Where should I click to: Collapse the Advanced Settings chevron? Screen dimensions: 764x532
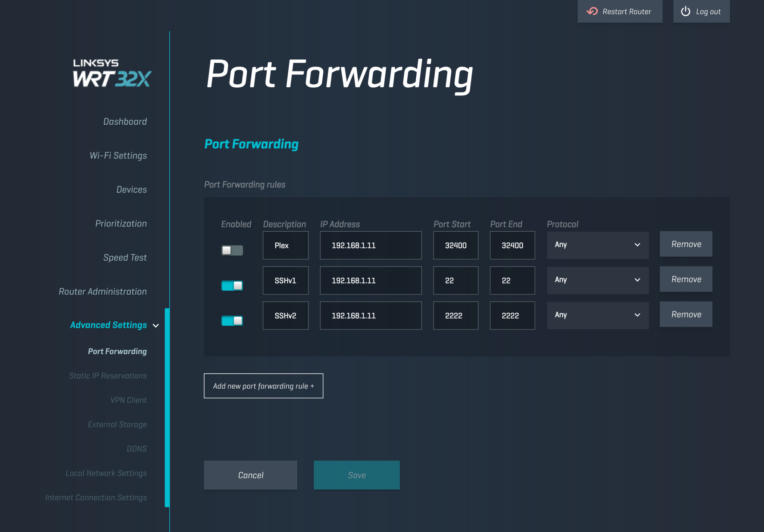156,326
